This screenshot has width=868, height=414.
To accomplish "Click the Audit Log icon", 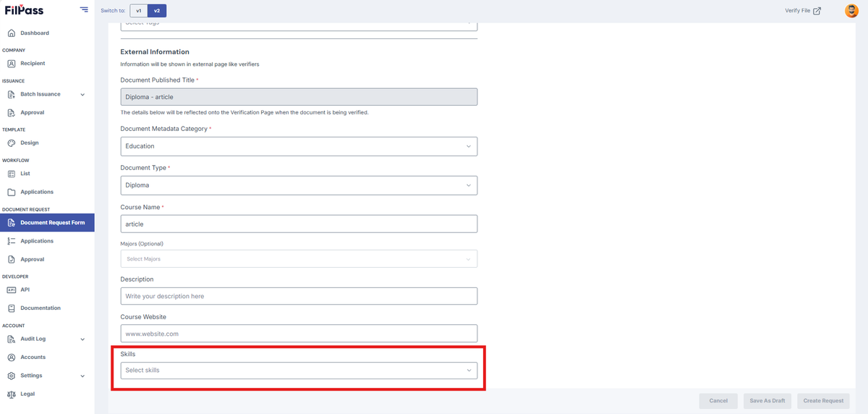I will pyautogui.click(x=12, y=339).
